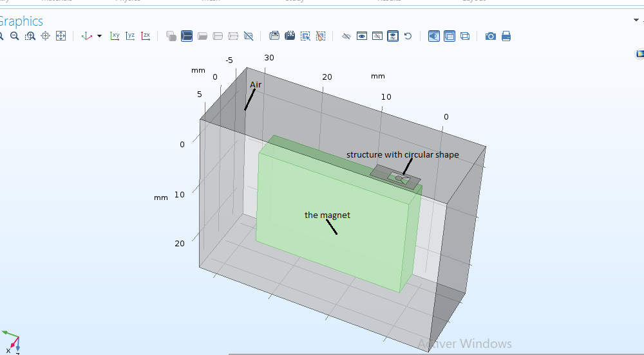Click the coordinate axis triad
Viewport: 644px width, 355px height.
[x=12, y=342]
